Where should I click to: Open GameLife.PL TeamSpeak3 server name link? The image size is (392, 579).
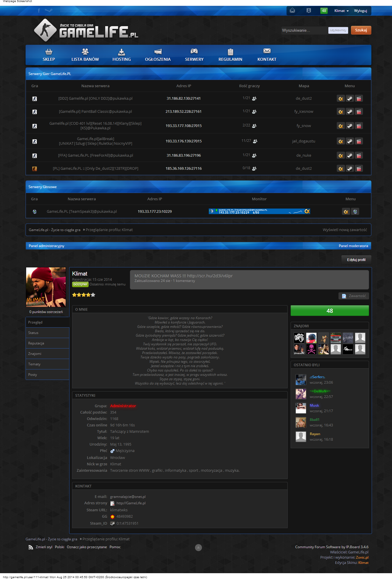pyautogui.click(x=82, y=212)
